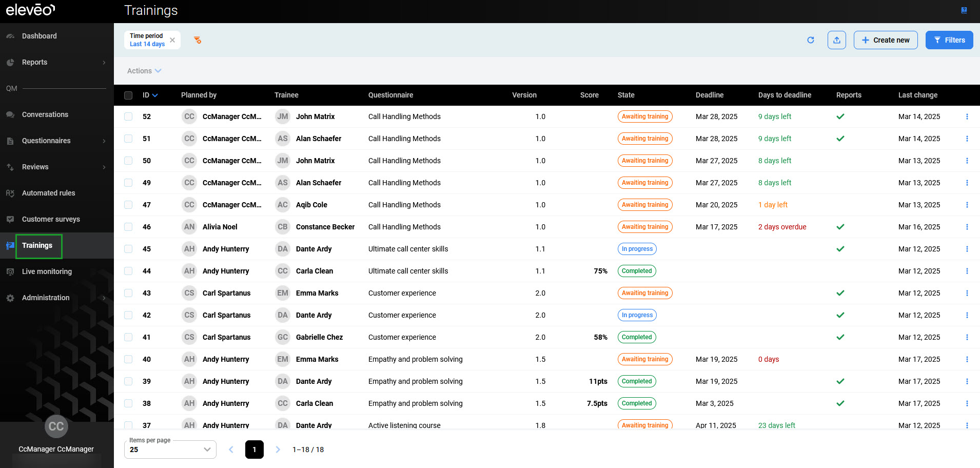Check the box for training ID 52
Viewport: 980px width, 468px height.
click(128, 116)
